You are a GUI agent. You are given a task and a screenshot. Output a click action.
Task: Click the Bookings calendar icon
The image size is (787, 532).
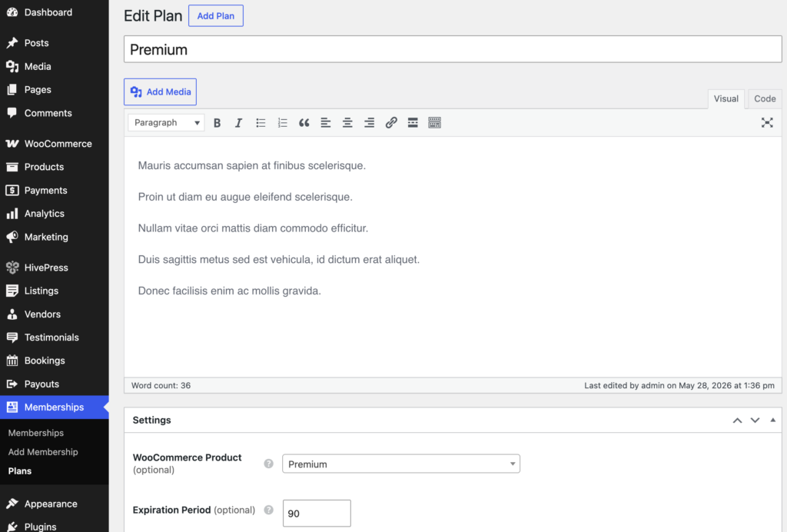pyautogui.click(x=12, y=361)
